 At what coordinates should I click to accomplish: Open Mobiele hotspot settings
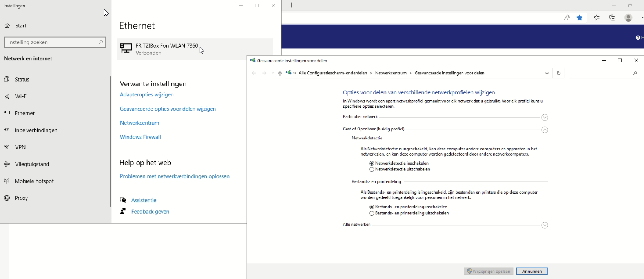(34, 181)
